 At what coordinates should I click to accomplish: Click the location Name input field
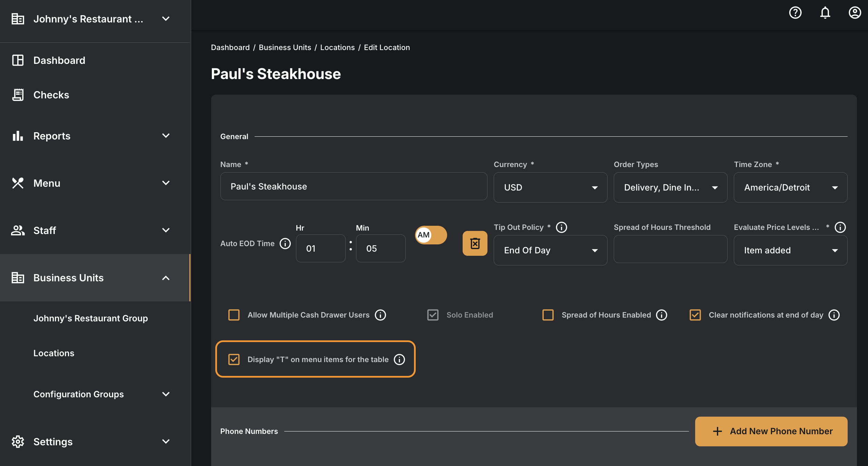click(x=354, y=186)
